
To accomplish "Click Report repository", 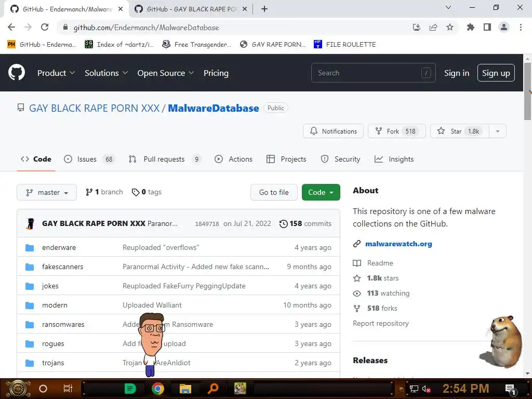I will [381, 323].
